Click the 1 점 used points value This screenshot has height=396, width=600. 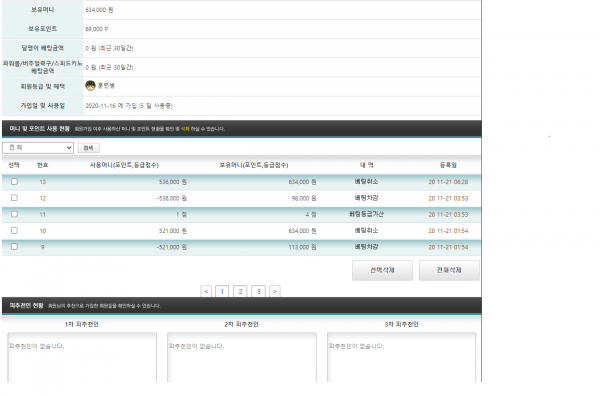click(x=181, y=215)
